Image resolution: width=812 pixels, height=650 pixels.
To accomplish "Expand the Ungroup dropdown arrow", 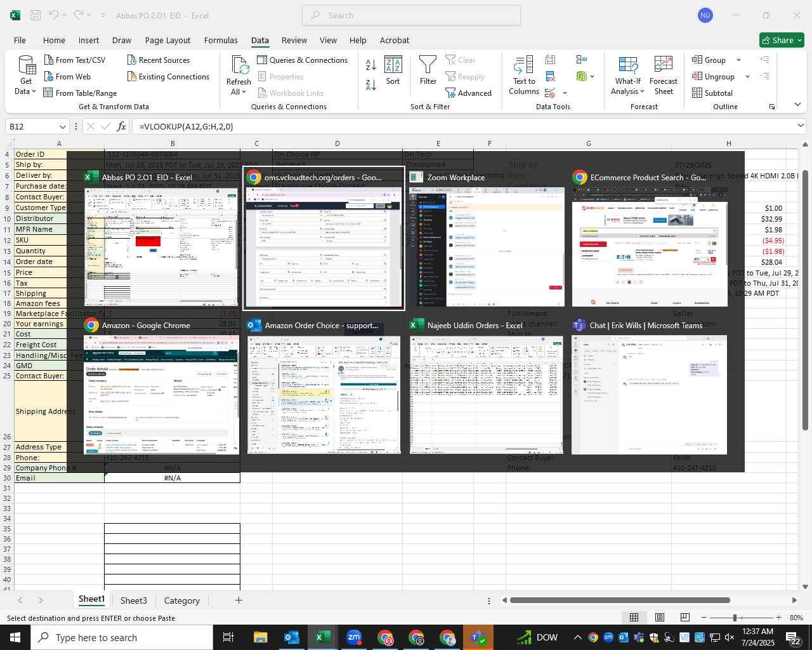I will [x=747, y=77].
